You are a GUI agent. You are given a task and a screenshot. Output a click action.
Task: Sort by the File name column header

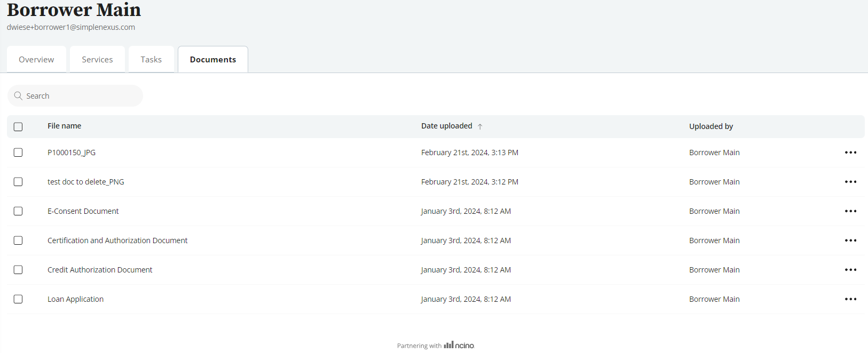64,126
